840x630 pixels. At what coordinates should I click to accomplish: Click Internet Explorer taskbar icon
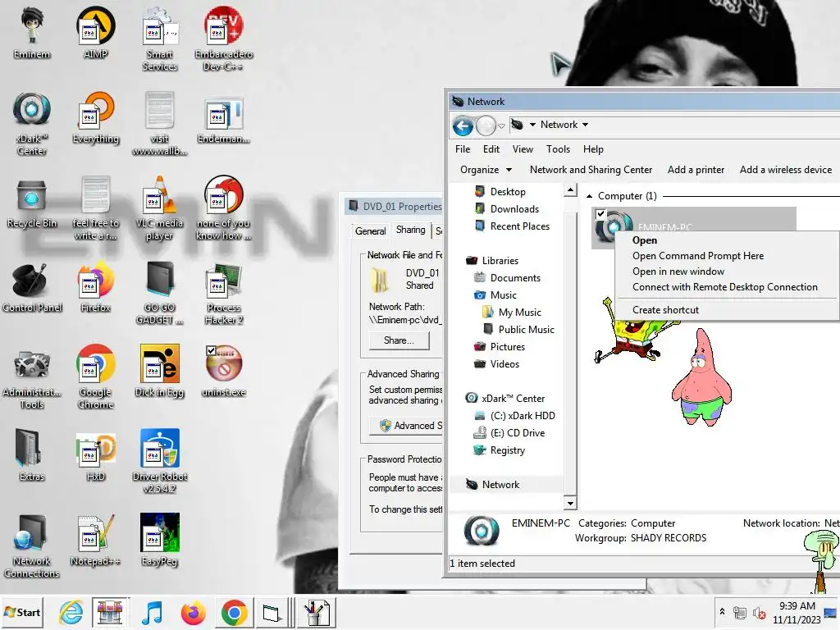(x=71, y=612)
